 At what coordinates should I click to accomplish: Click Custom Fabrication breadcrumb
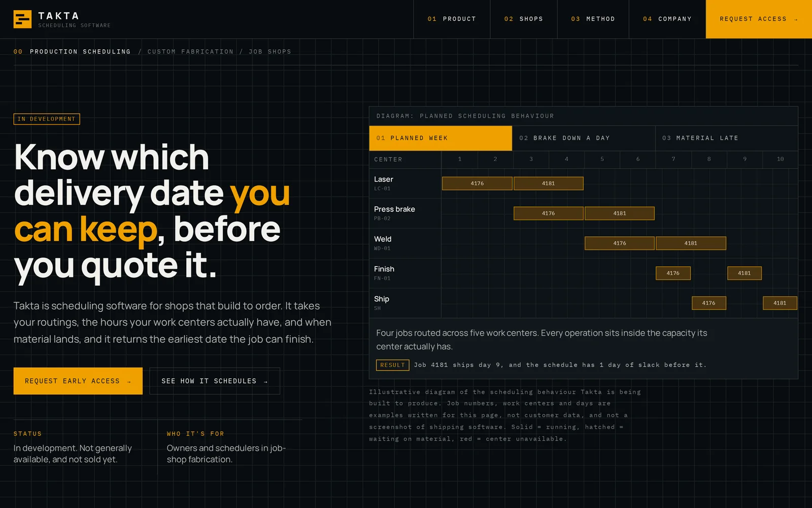coord(191,52)
